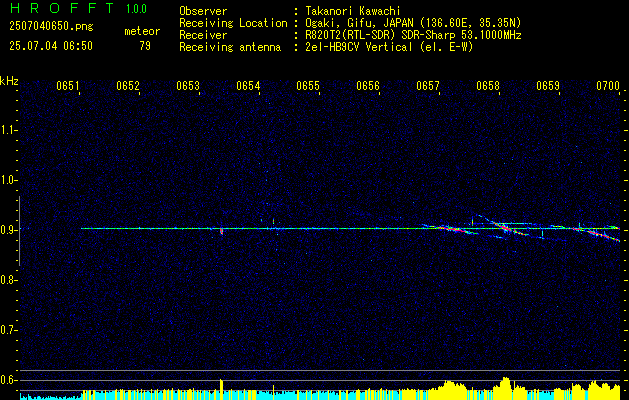Click the meteor count value 79
The width and height of the screenshot is (629, 400).
pyautogui.click(x=145, y=46)
